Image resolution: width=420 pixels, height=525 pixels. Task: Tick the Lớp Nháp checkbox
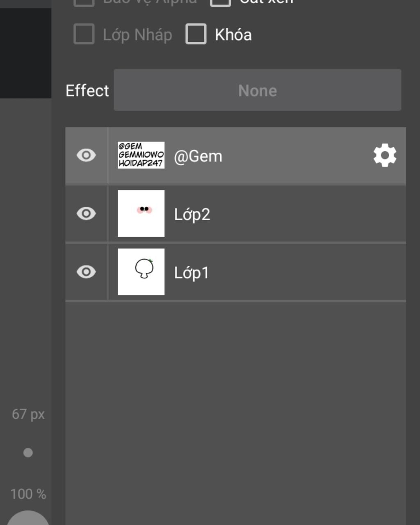coord(84,34)
